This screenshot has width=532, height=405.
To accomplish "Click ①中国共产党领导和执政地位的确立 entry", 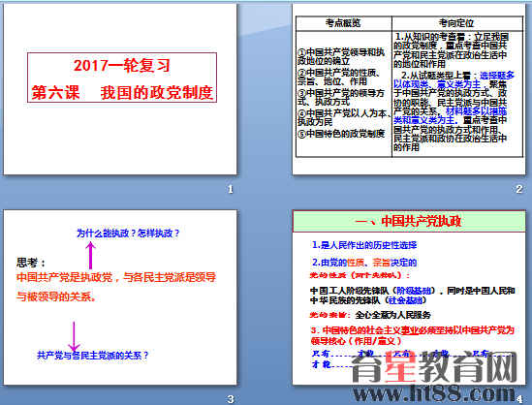I will [341, 56].
